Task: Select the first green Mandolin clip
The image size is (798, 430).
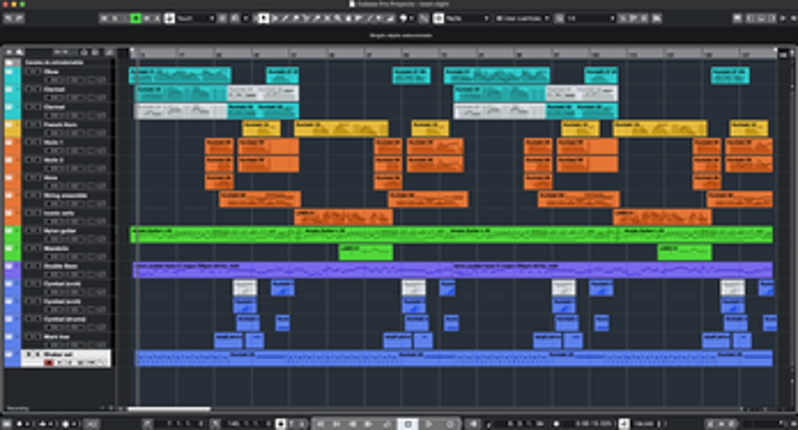Action: pos(365,252)
